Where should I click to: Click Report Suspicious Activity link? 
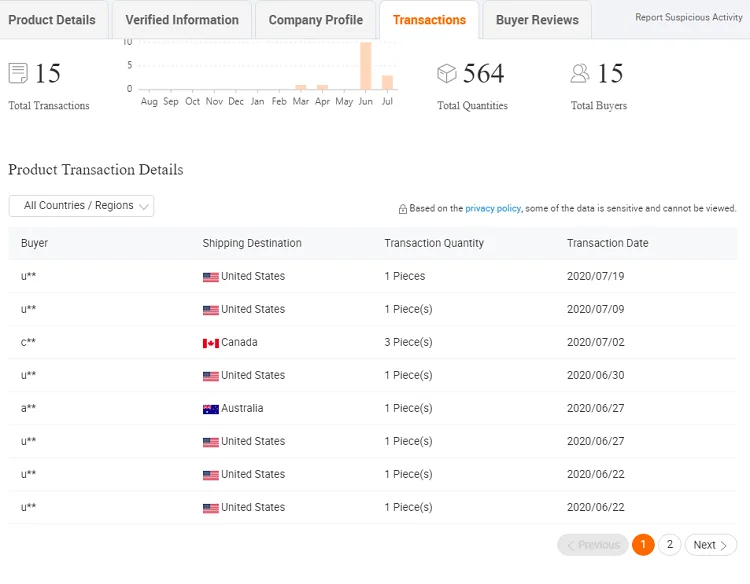point(689,18)
